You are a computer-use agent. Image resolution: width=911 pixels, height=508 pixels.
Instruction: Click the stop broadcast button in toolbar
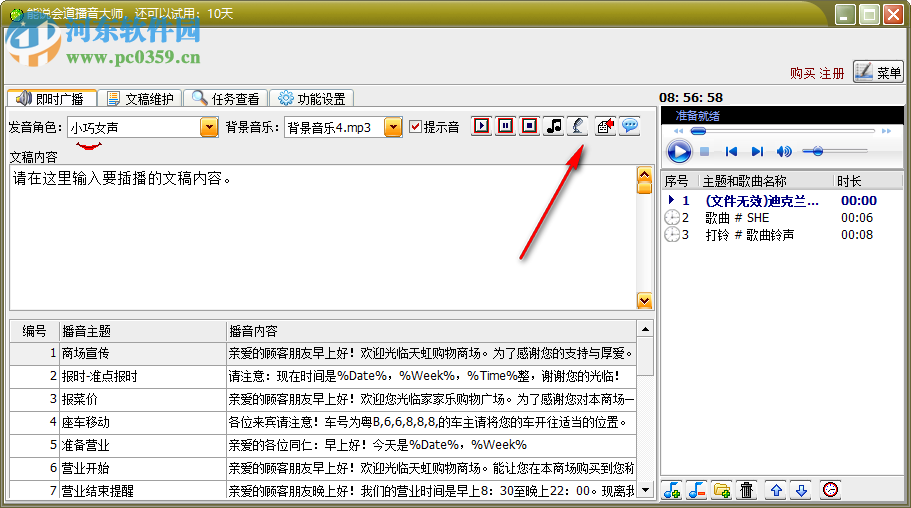point(529,126)
